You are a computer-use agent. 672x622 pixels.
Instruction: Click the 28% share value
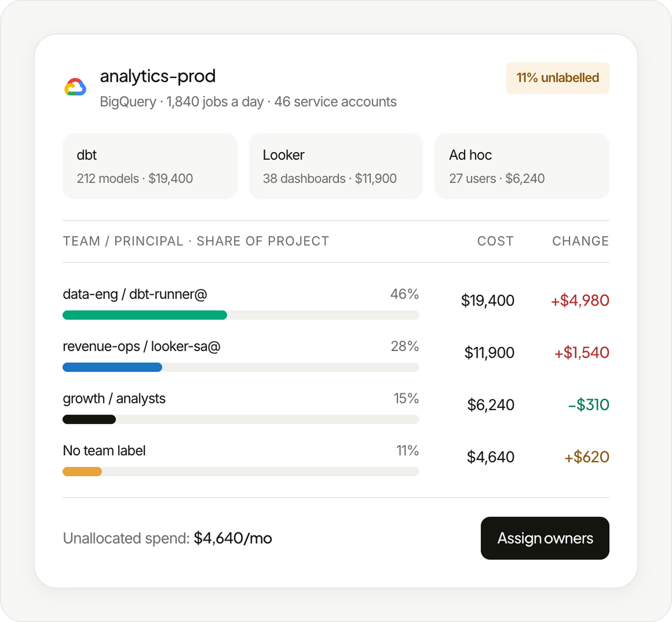405,346
